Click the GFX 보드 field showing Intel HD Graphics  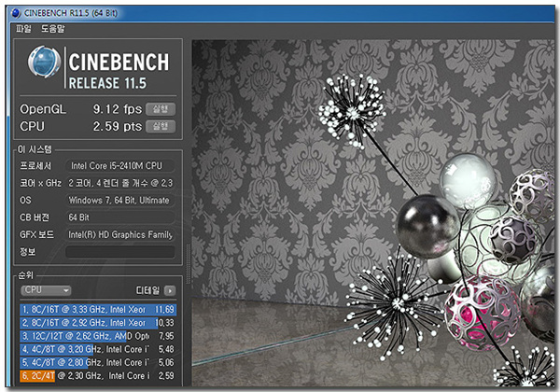coord(120,234)
